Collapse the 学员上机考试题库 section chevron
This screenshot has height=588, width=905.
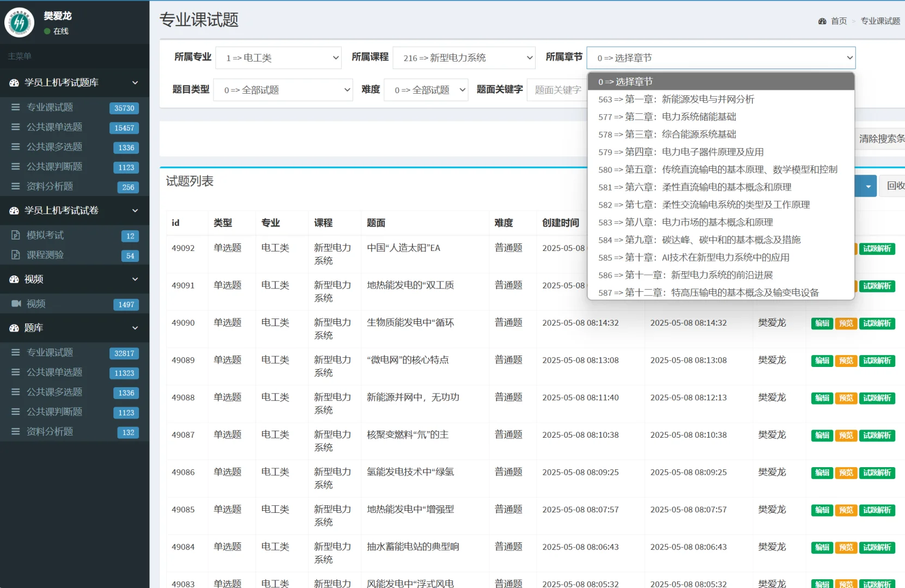[x=135, y=82]
